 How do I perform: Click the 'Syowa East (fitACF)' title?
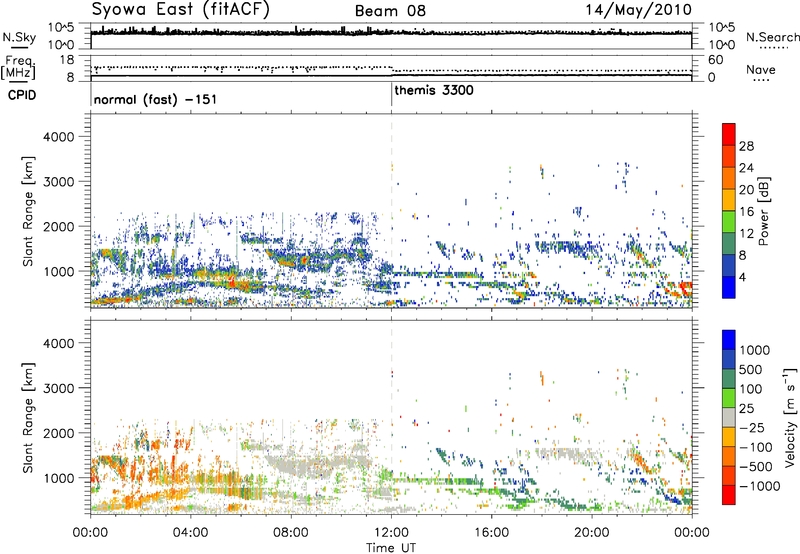pos(180,9)
